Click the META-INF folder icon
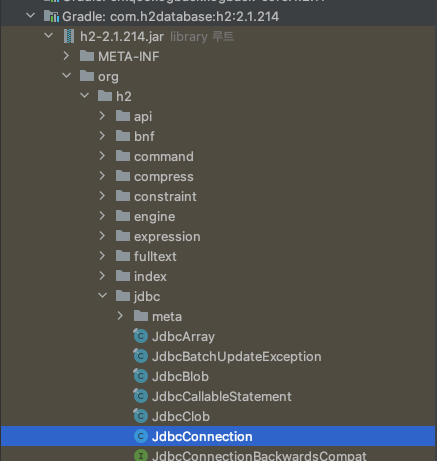The height and width of the screenshot is (461, 437). point(87,56)
